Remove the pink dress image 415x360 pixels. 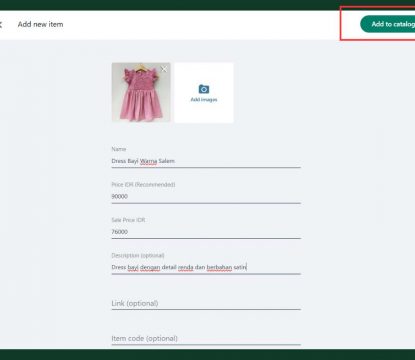tap(164, 69)
